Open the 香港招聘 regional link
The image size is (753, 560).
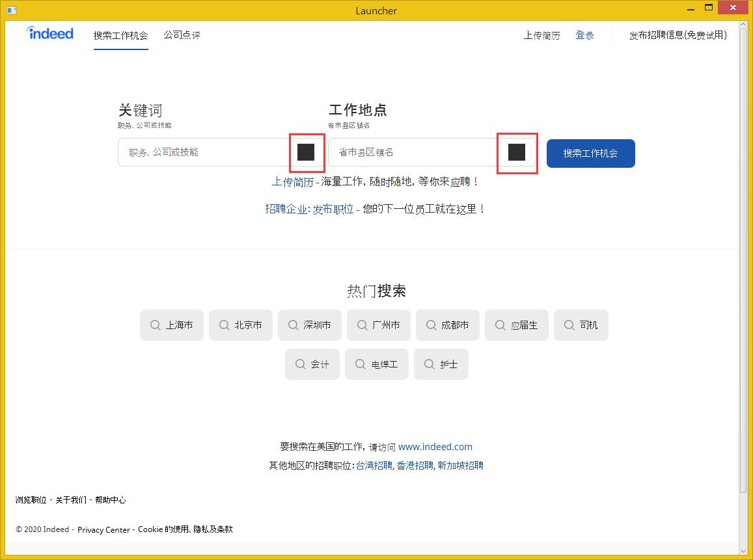[x=415, y=465]
